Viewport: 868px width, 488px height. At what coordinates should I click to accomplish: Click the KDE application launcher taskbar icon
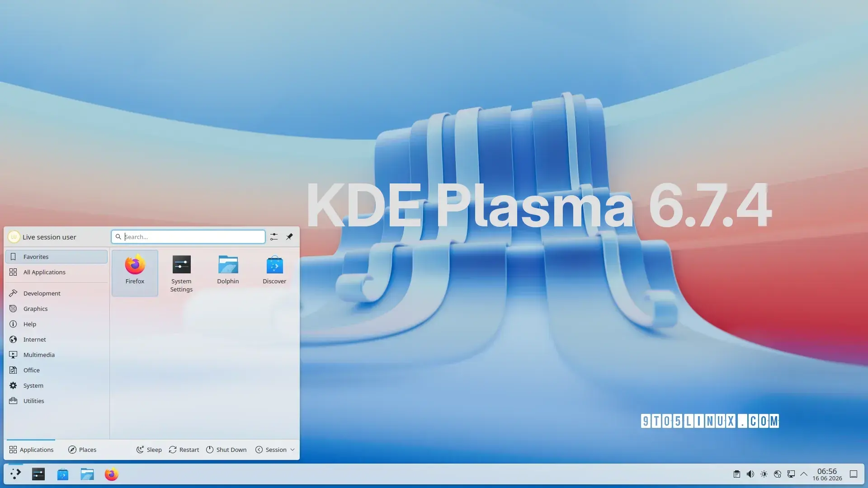[16, 474]
